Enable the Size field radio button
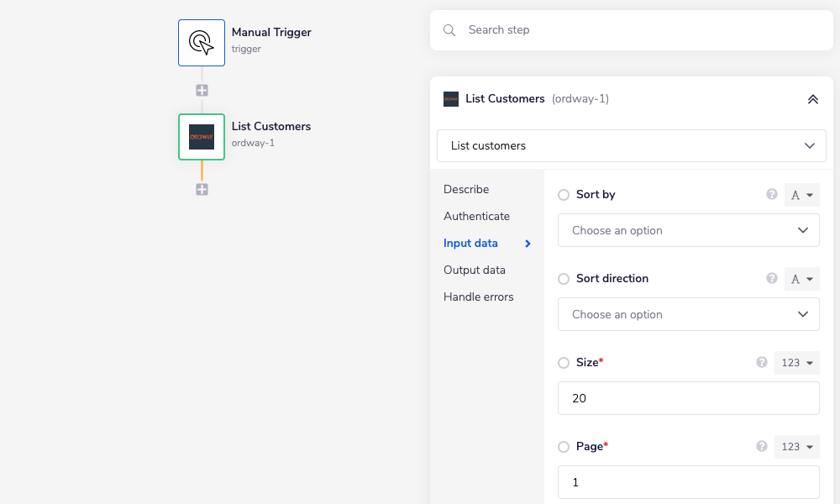Screen dimensions: 840x504 pos(564,363)
